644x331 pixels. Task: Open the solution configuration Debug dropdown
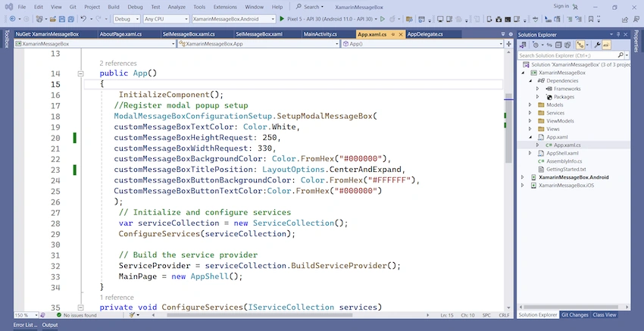[x=127, y=19]
